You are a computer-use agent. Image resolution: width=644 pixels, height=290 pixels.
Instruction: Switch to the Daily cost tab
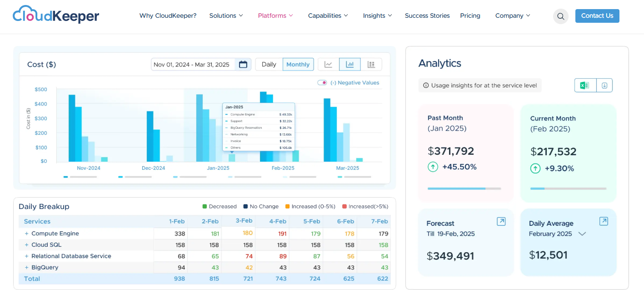coord(269,64)
